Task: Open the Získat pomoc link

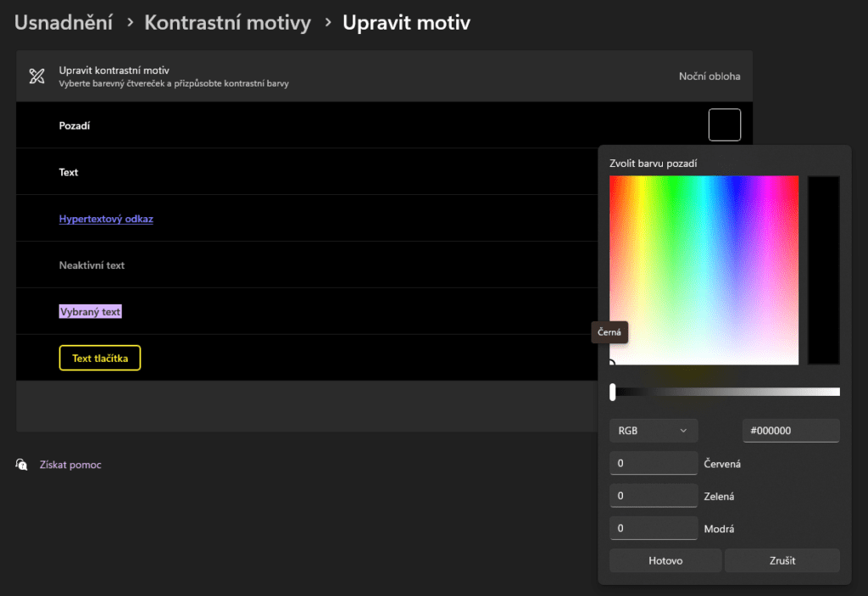Action: pos(70,465)
